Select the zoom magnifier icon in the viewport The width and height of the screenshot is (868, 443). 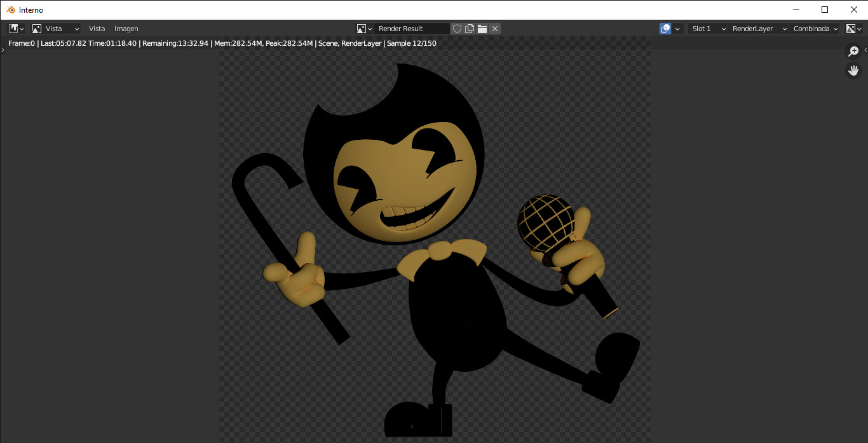[853, 51]
